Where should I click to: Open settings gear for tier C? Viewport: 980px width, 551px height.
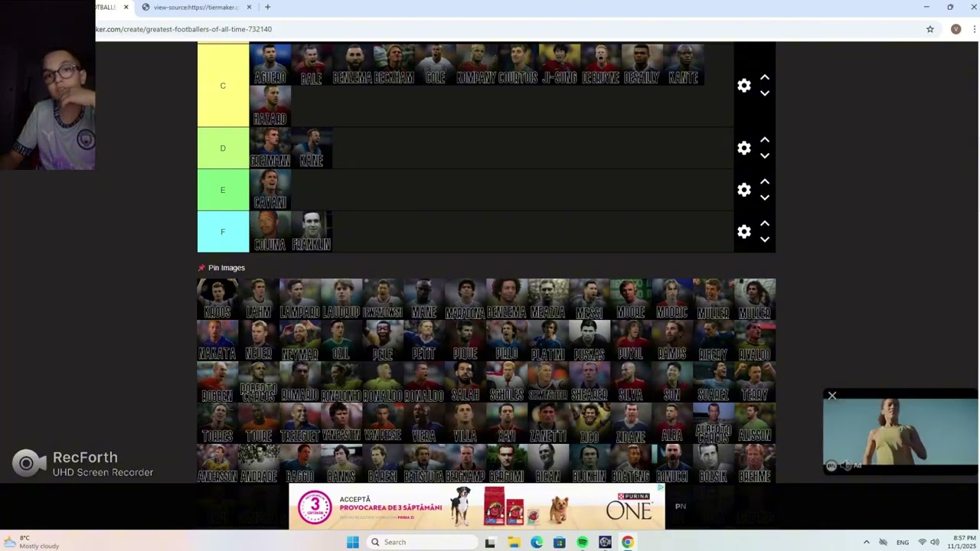[x=744, y=86]
